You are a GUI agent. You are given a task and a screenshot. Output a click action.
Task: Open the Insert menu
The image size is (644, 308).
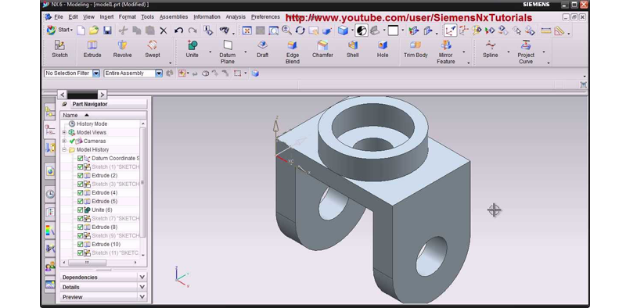[x=106, y=17]
